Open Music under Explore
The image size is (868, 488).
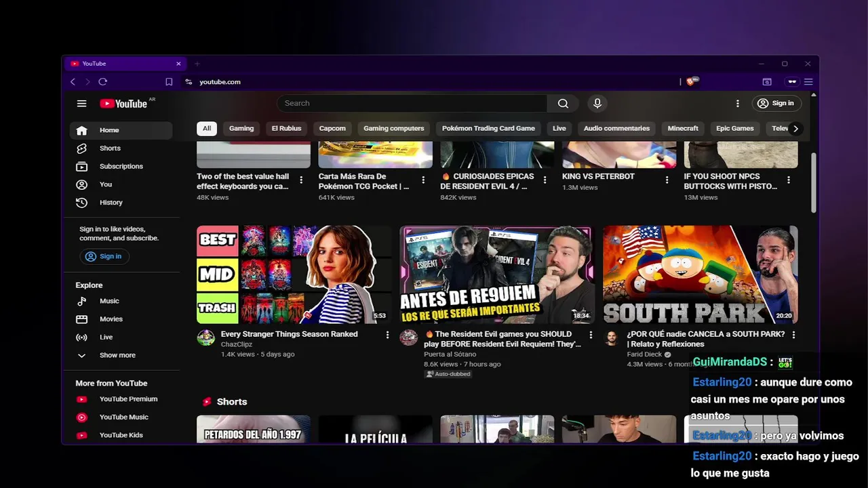(121, 301)
